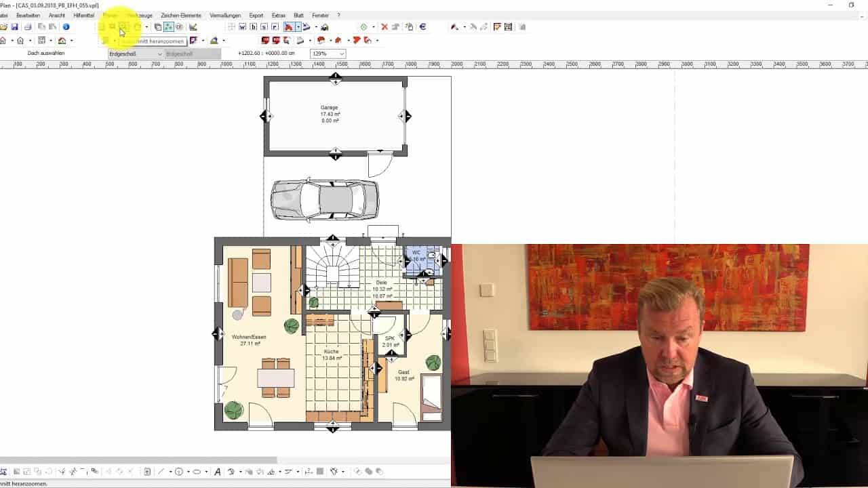Click the Gast room label
Screen dimensions: 868x488
[x=403, y=372]
